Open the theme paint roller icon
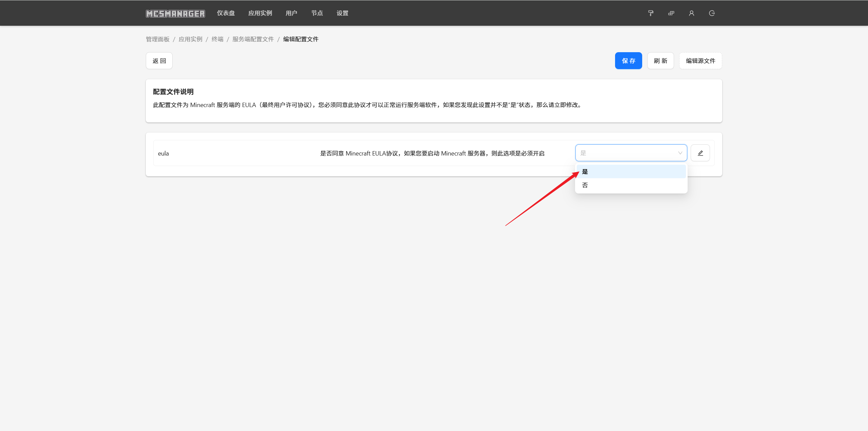The width and height of the screenshot is (868, 431). 651,13
